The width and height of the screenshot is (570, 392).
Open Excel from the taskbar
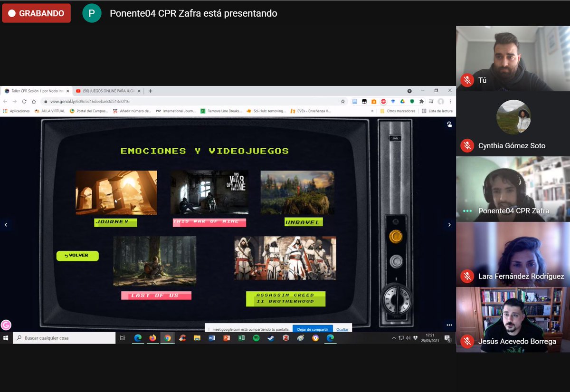pyautogui.click(x=241, y=338)
